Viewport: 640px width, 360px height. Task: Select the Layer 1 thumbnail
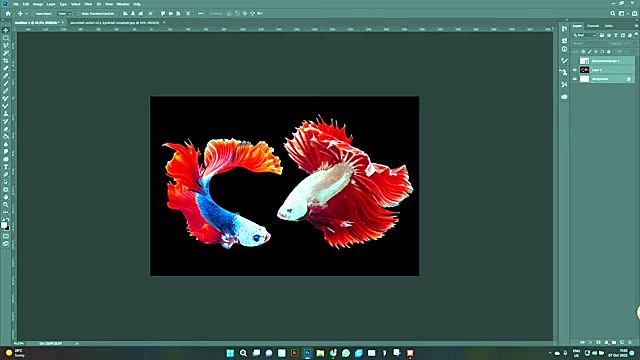[584, 70]
